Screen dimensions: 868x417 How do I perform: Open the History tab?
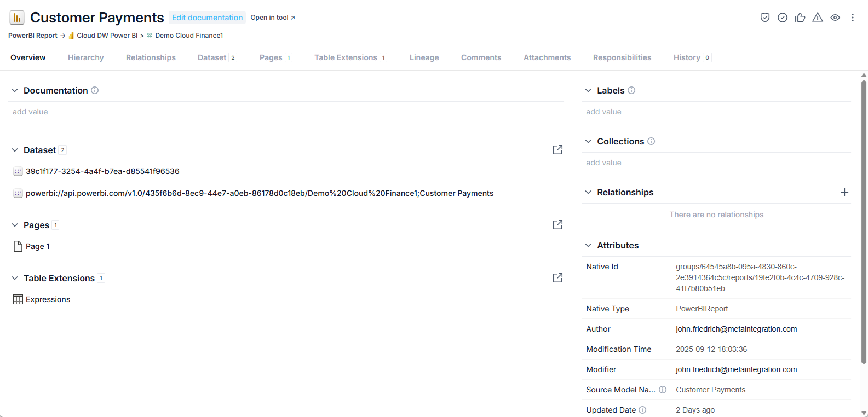coord(692,57)
